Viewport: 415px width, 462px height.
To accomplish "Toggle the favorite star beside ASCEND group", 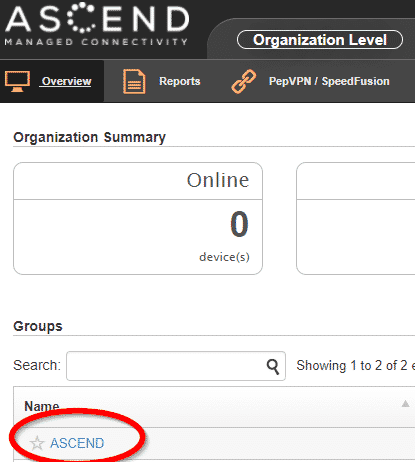I will click(x=37, y=443).
